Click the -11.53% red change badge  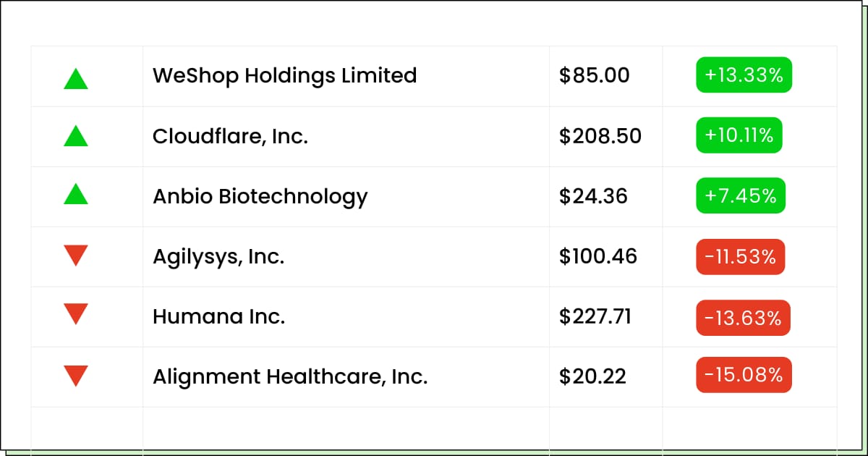tap(740, 256)
